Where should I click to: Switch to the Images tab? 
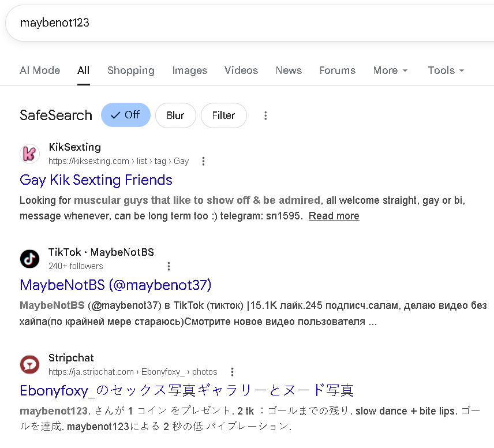(189, 70)
